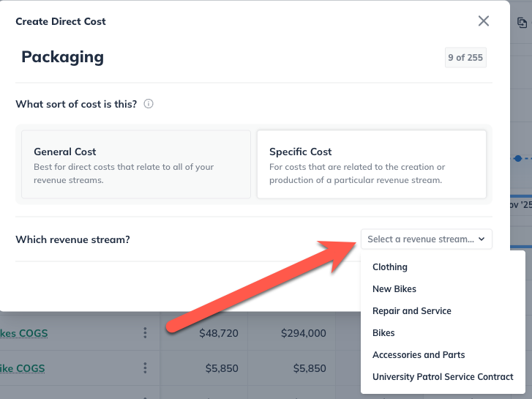This screenshot has width=532, height=399.
Task: Select the Specific Cost option card
Action: pos(372,164)
